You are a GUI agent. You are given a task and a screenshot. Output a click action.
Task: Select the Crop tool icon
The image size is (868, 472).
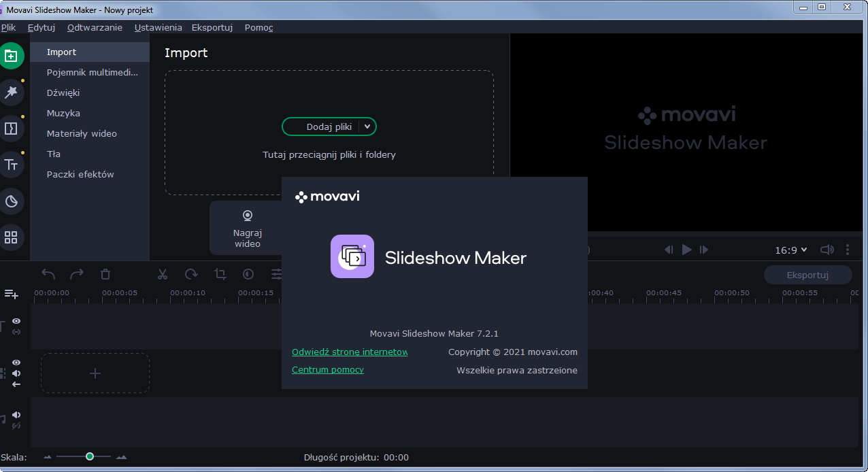click(x=220, y=274)
